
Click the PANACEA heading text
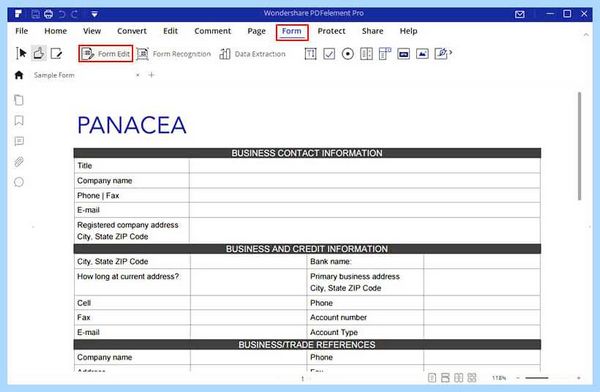click(132, 125)
